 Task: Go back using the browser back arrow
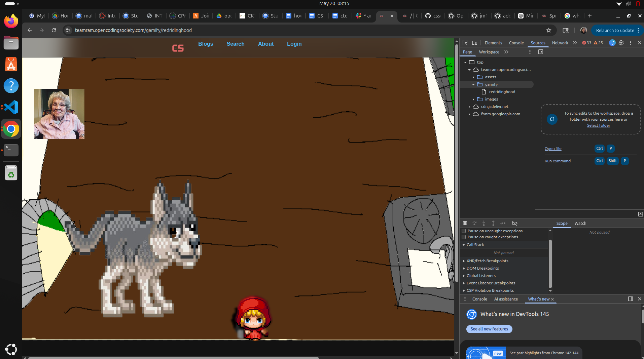(30, 30)
